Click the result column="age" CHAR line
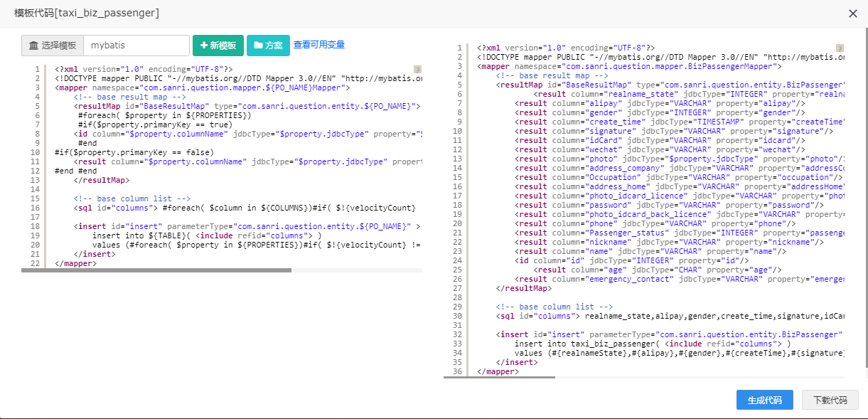Viewport: 868px width, 419px height. tap(658, 270)
